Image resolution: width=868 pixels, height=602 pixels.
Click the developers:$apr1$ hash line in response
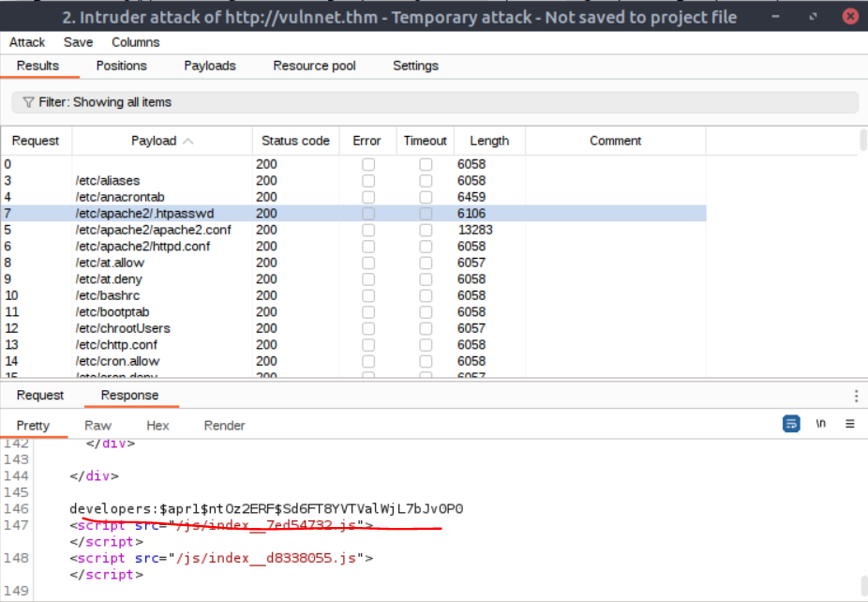point(266,509)
